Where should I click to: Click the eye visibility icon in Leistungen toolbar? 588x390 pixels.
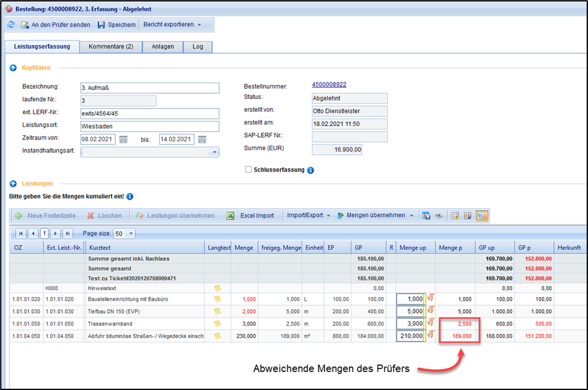[439, 216]
